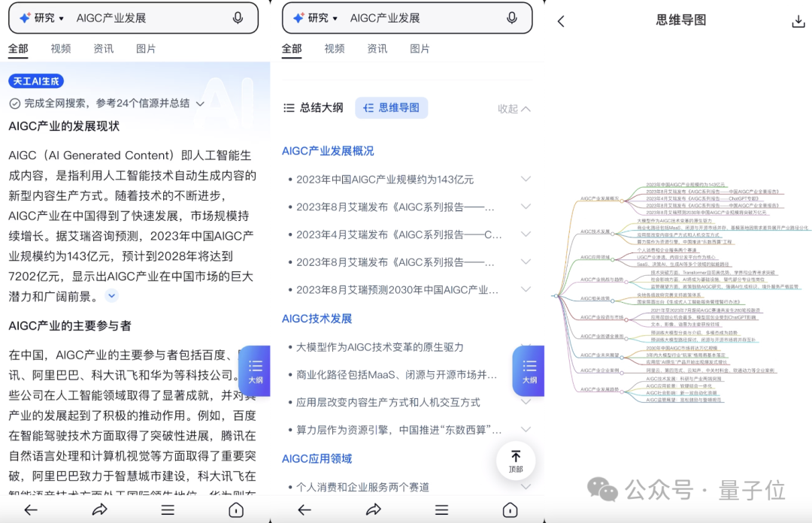Jump to top with 顶部 button
Viewport: 812px width, 523px height.
tap(516, 461)
